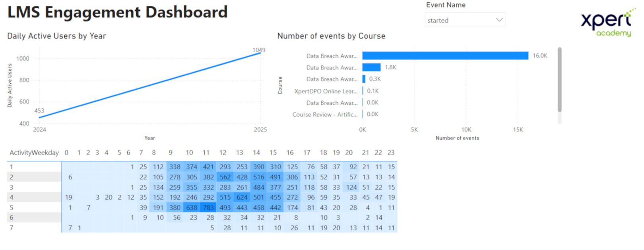Click the 1049 data point for 2025
Viewport: 644px width, 250px height.
tap(260, 53)
